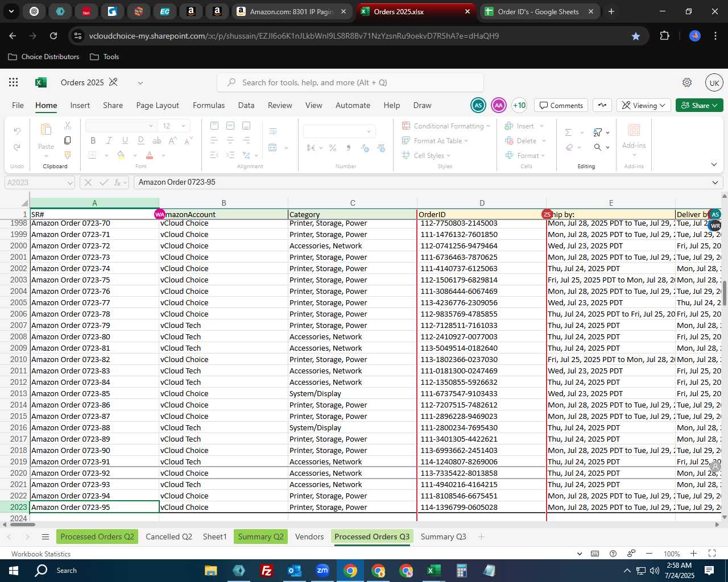Select cell with OrderID 114-1396799-0605028
The height and width of the screenshot is (582, 728).
[x=481, y=507]
